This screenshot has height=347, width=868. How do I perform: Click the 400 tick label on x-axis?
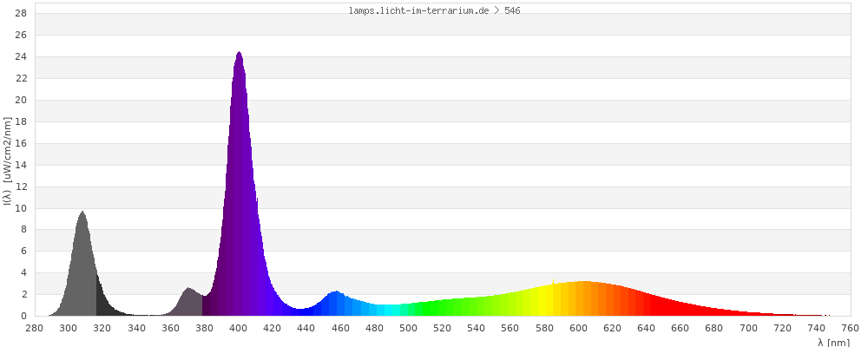[239, 328]
